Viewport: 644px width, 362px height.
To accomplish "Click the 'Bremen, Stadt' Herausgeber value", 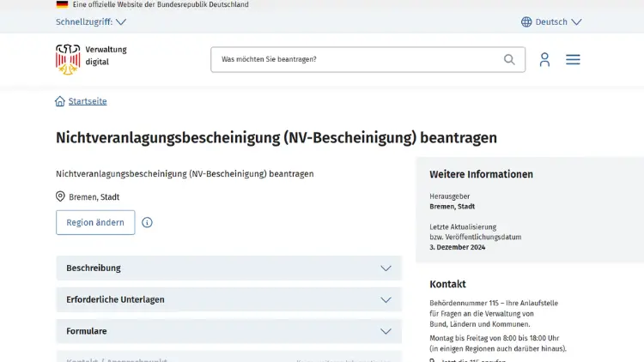I will tap(453, 207).
